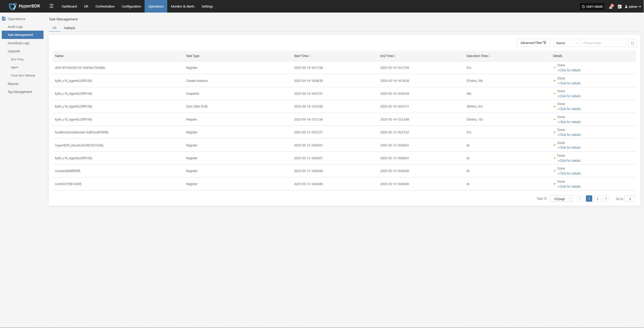The height and width of the screenshot is (328, 644).
Task: Click CentOS7(f561345f) name cell
Action: [x=68, y=184]
